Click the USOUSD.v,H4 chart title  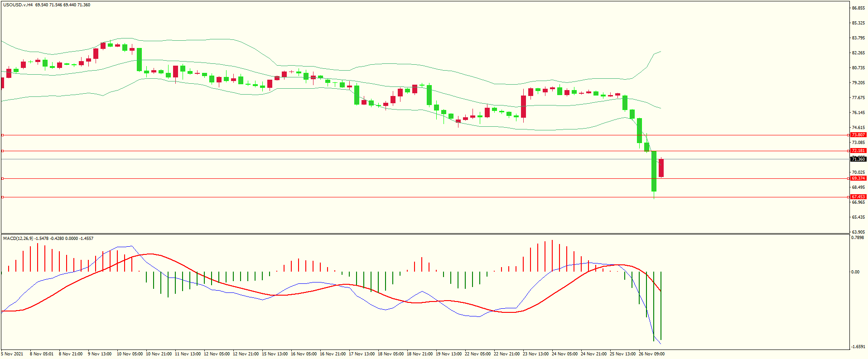[x=18, y=5]
